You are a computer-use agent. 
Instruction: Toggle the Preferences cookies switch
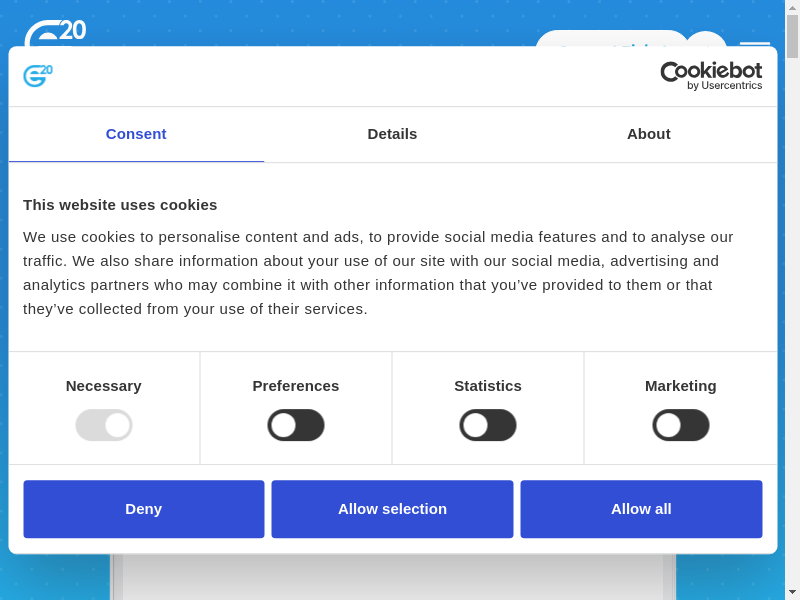pos(296,425)
